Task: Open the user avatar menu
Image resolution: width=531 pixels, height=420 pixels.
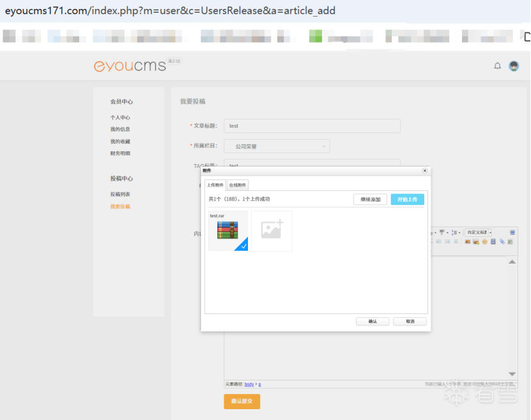Action: click(x=514, y=66)
